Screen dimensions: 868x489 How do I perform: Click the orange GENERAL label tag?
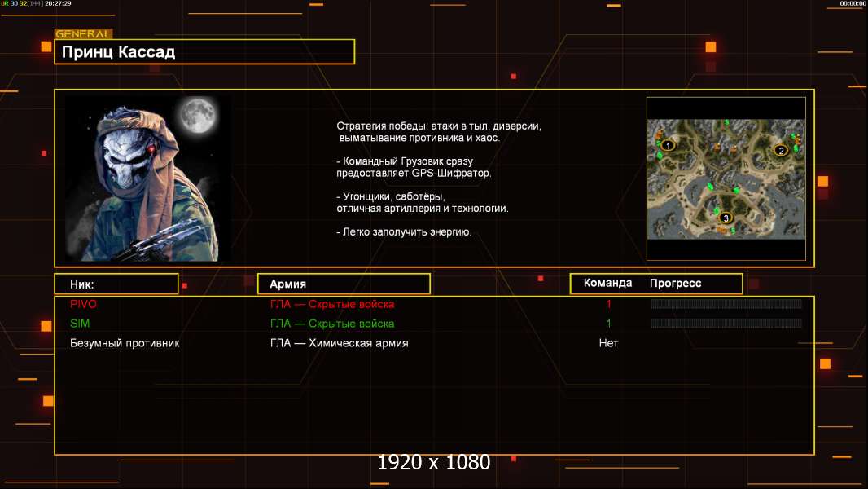point(84,33)
